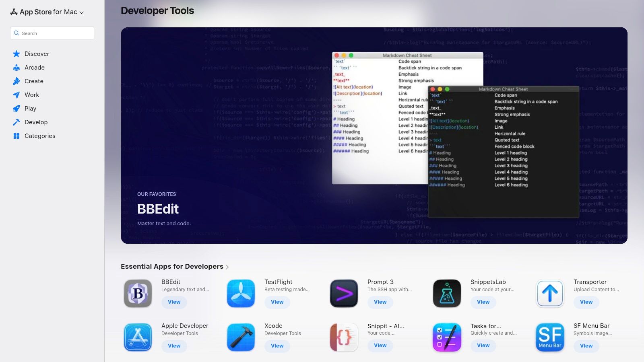The width and height of the screenshot is (644, 362).
Task: Click the View button for BBEdit
Action: [174, 302]
